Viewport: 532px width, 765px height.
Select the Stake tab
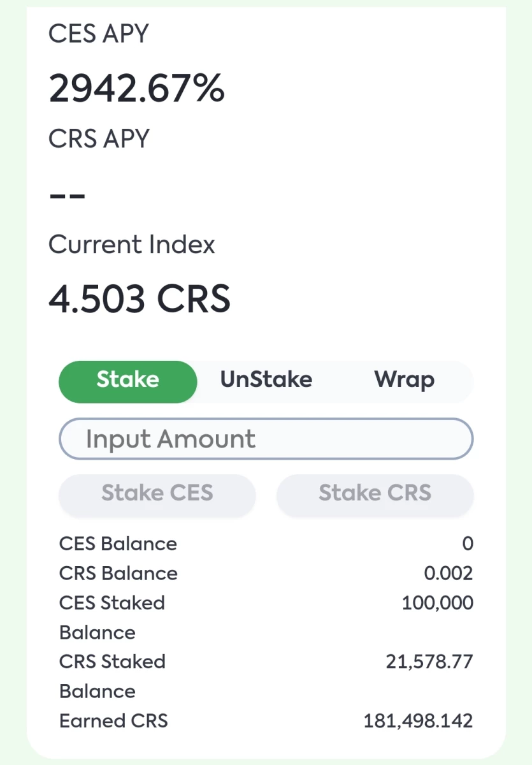coord(128,381)
